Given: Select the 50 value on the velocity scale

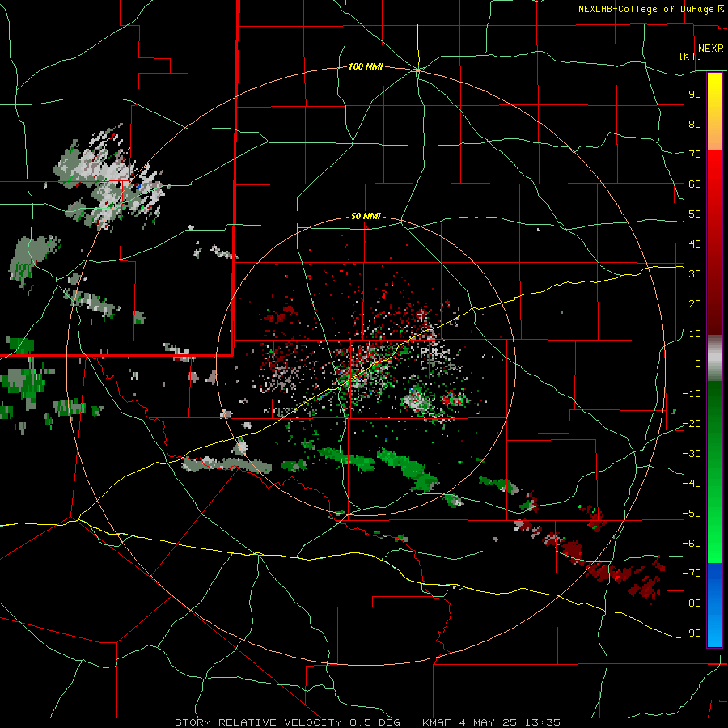Looking at the screenshot, I should (x=695, y=214).
